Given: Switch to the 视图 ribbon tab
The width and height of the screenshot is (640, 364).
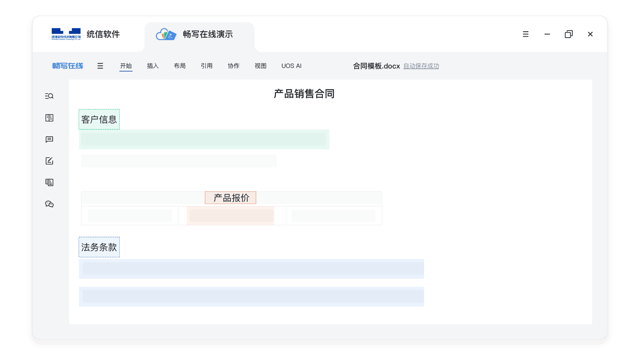Looking at the screenshot, I should coord(261,66).
